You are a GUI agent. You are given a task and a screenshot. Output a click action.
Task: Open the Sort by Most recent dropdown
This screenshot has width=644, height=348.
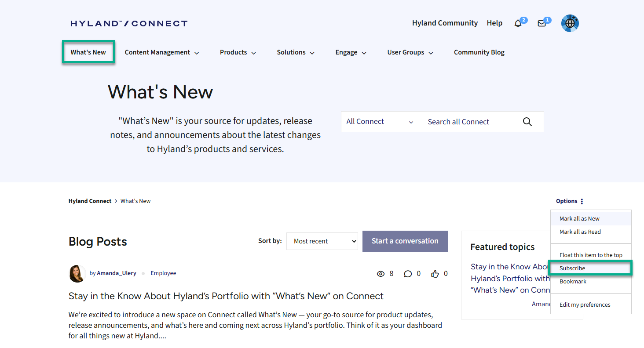[x=322, y=241]
